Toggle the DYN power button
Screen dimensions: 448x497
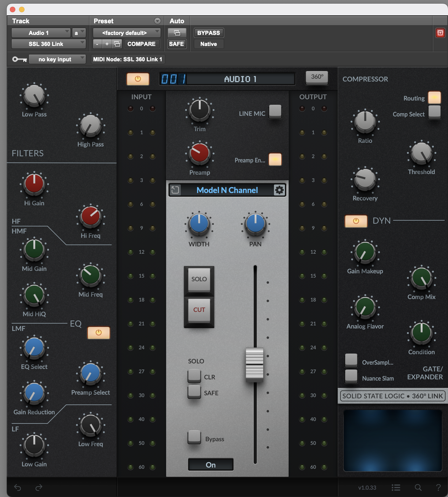[356, 221]
